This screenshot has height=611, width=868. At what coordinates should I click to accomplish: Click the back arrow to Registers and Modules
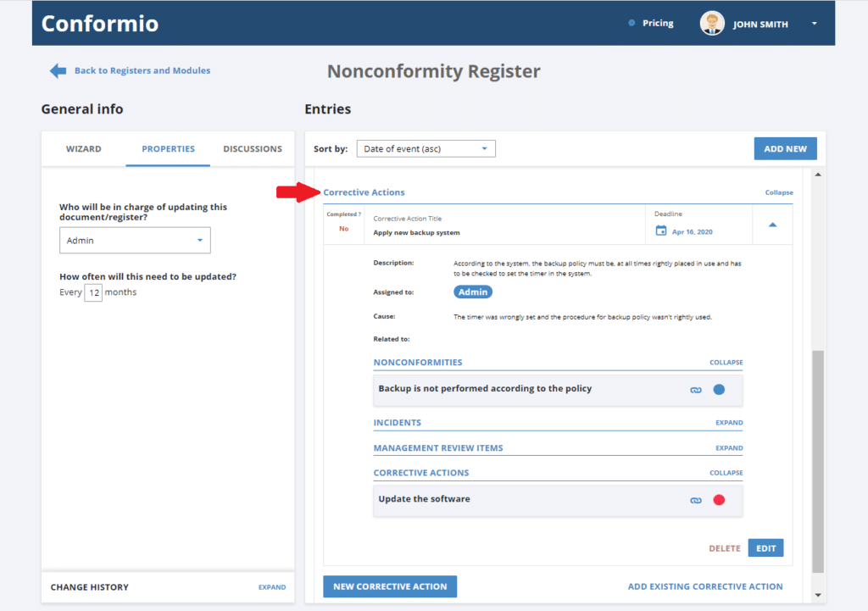[x=58, y=70]
